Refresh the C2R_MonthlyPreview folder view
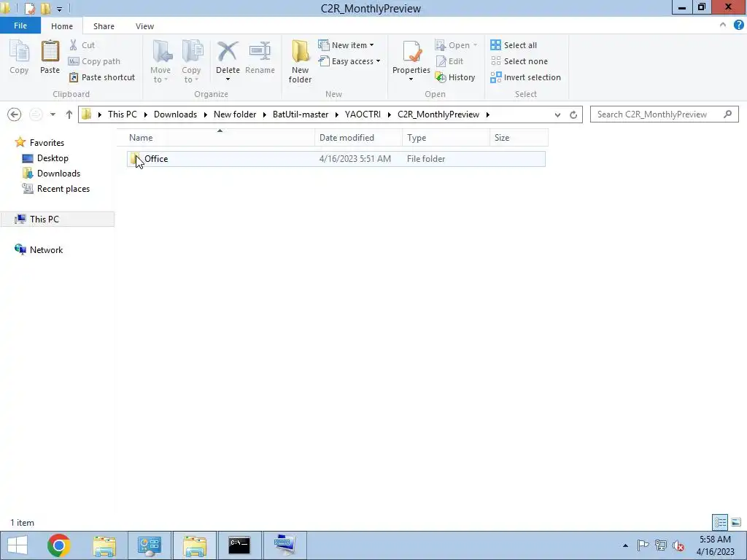Image resolution: width=747 pixels, height=560 pixels. click(x=573, y=114)
